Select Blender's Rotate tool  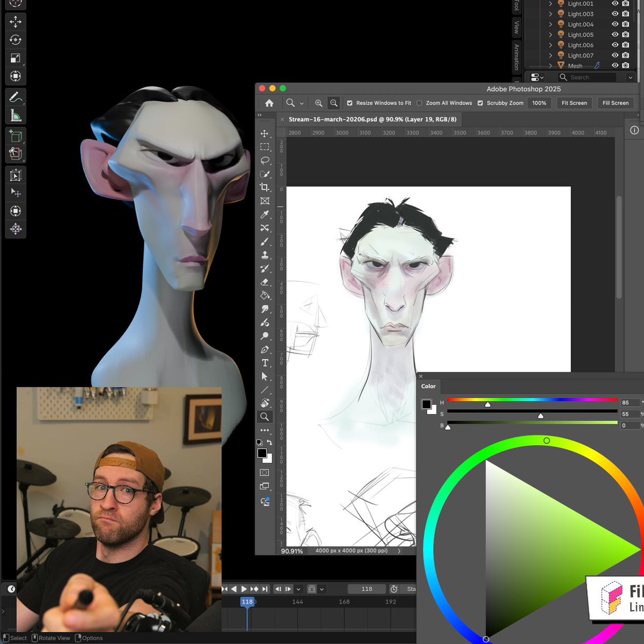16,40
